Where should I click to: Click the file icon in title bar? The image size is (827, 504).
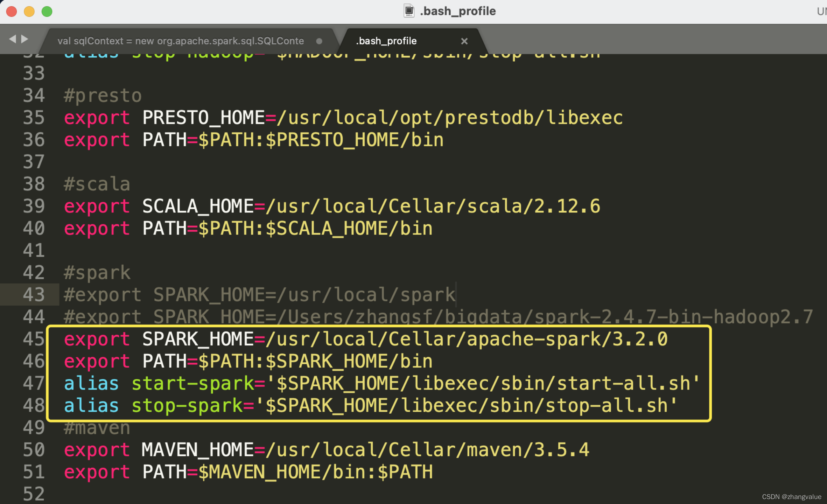[x=409, y=11]
